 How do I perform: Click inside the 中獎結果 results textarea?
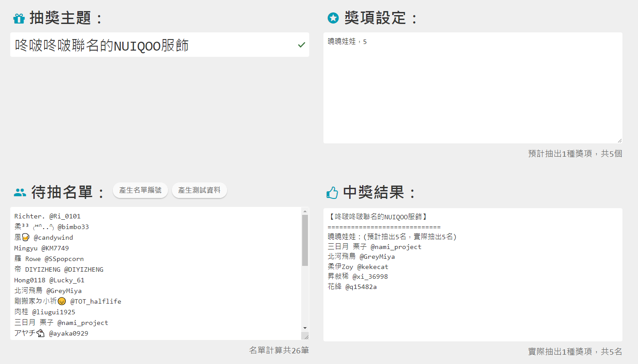(x=473, y=274)
